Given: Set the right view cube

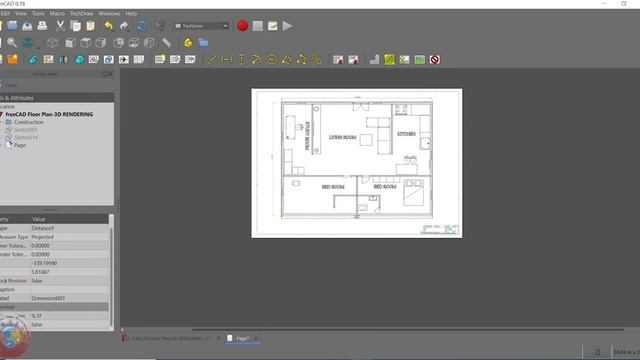Looking at the screenshot, I should coord(100,42).
